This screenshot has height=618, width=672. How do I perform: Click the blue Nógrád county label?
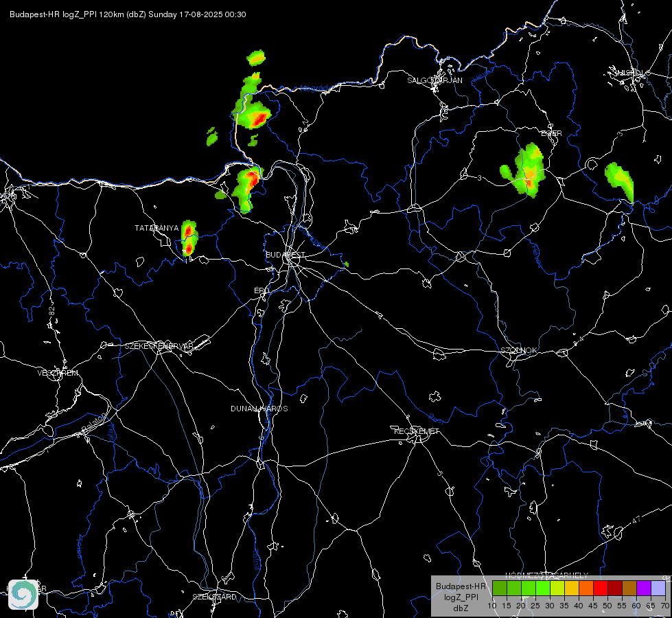coord(314,89)
